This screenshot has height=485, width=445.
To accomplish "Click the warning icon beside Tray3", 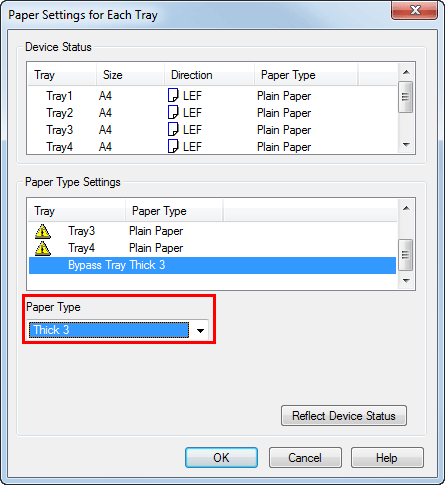I will [x=43, y=231].
